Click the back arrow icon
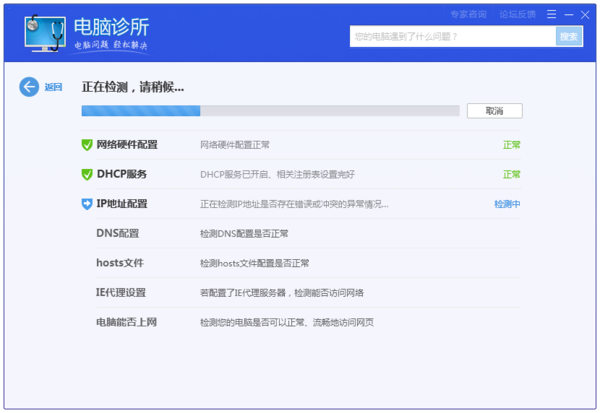 pos(29,87)
